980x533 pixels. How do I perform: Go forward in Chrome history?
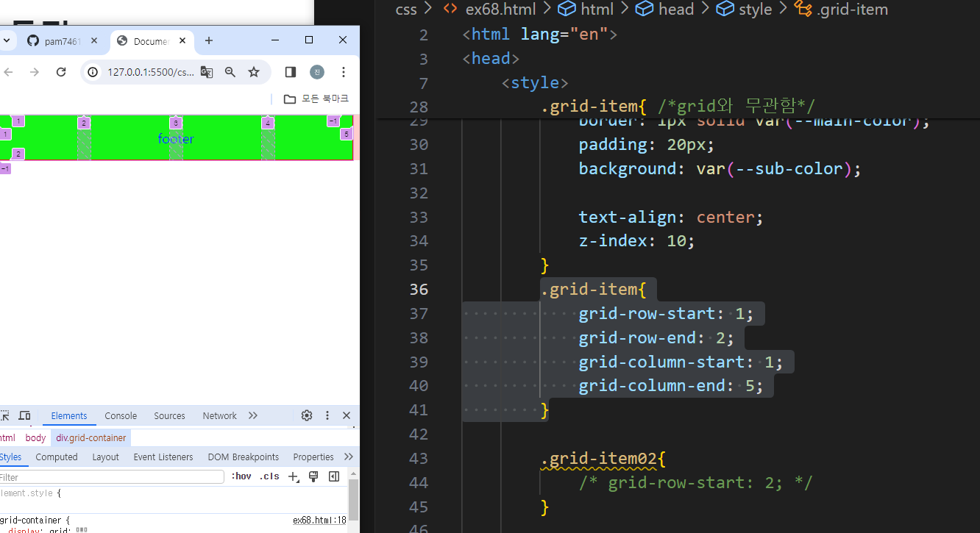coord(35,72)
